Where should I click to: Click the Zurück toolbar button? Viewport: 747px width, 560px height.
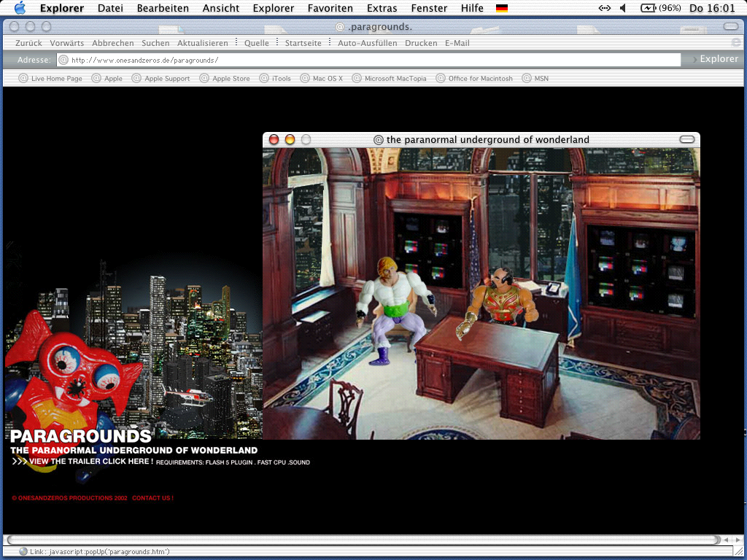(28, 43)
